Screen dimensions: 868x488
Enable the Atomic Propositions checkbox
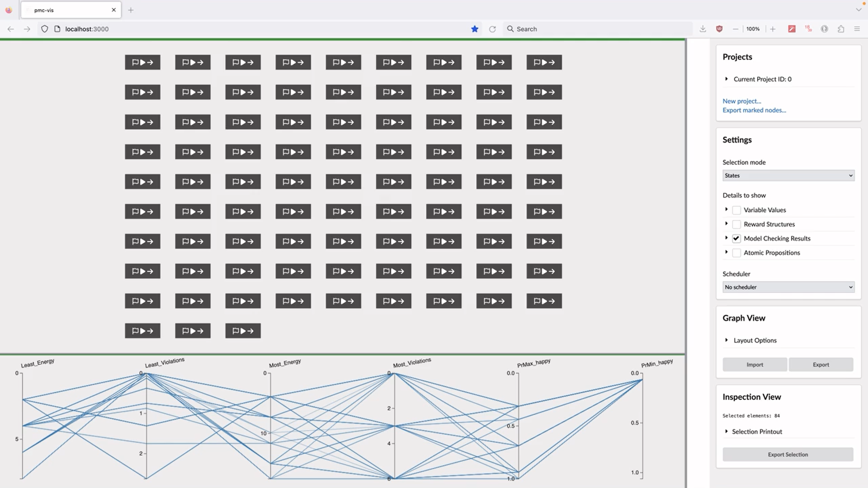pos(736,253)
